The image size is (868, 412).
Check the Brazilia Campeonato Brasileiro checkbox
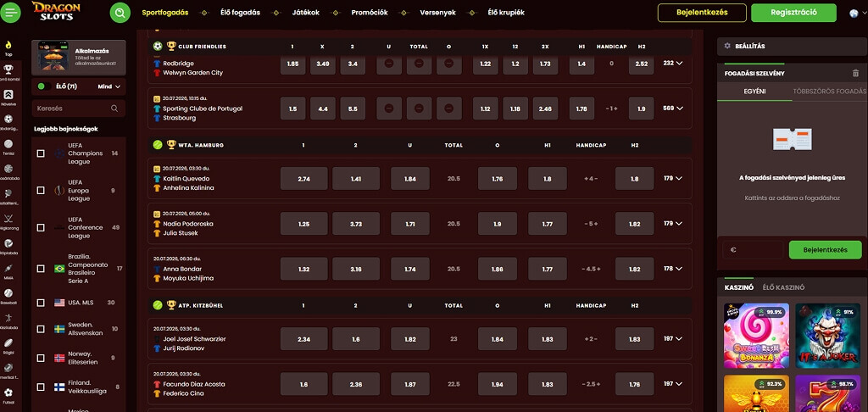coord(41,269)
